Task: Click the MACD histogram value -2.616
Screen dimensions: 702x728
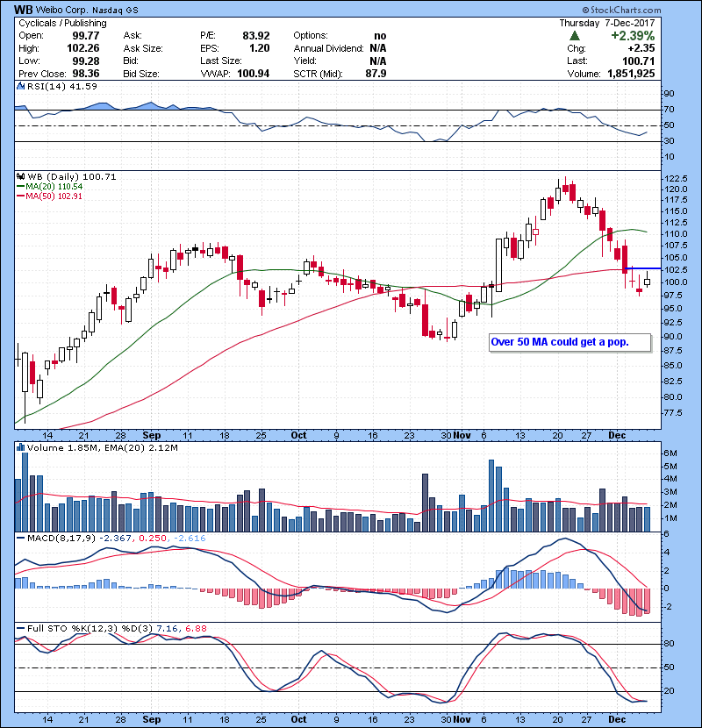Action: [x=189, y=539]
